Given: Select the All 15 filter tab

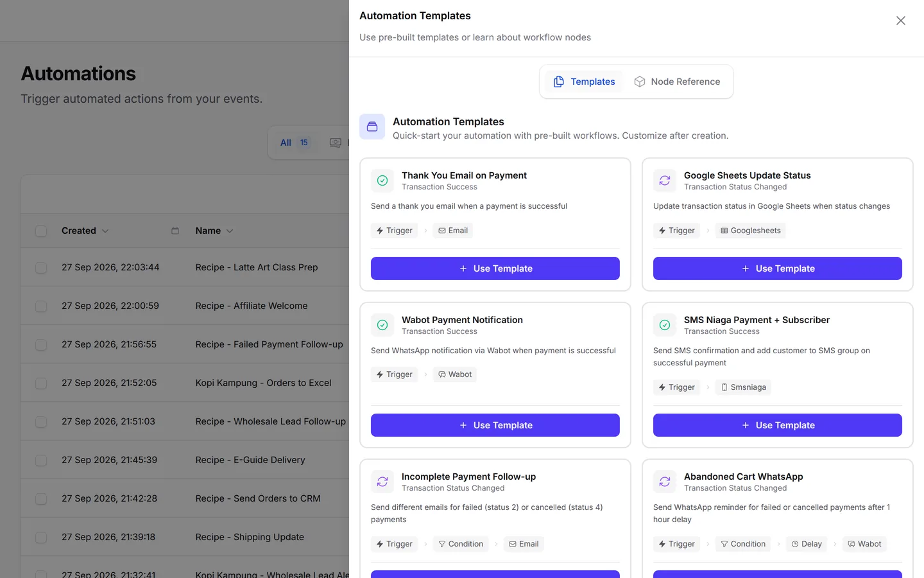Looking at the screenshot, I should tap(295, 143).
